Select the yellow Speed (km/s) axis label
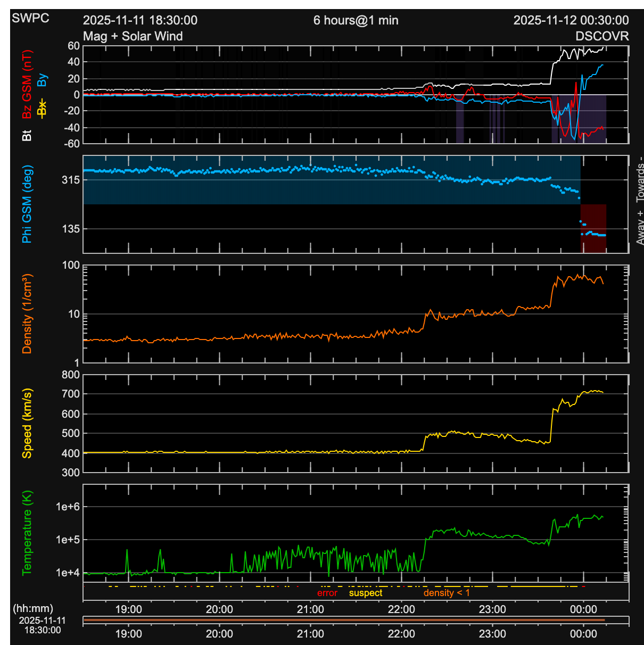Viewport: 644px width, 645px height. (27, 423)
